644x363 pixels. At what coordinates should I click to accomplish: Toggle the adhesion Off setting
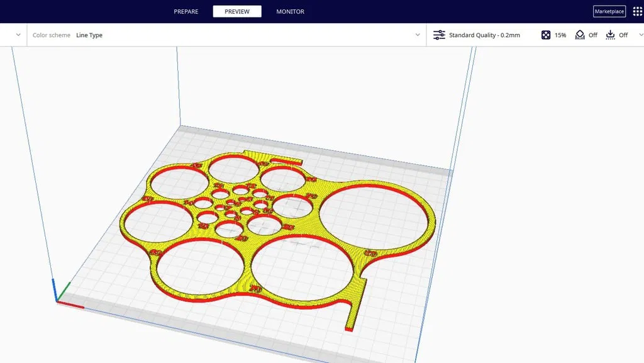(623, 35)
